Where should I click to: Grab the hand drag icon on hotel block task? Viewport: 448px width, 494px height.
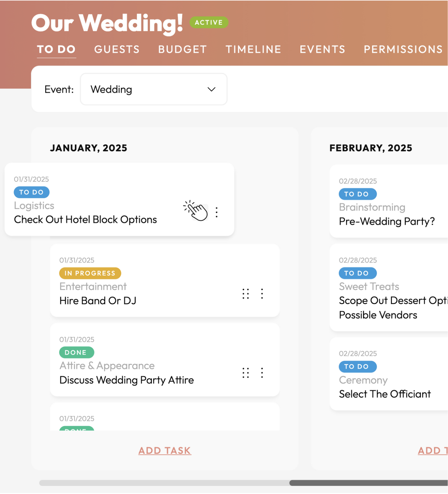pos(196,211)
